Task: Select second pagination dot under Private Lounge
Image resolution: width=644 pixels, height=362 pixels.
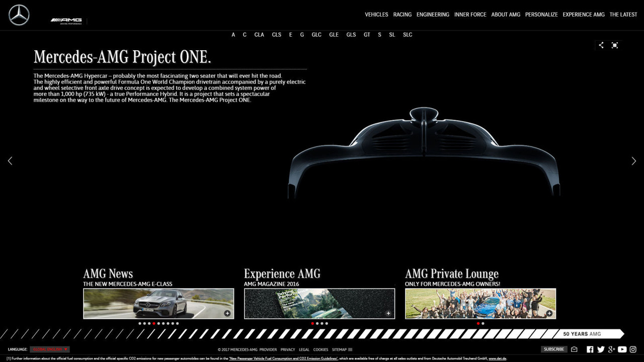Action: point(483,324)
